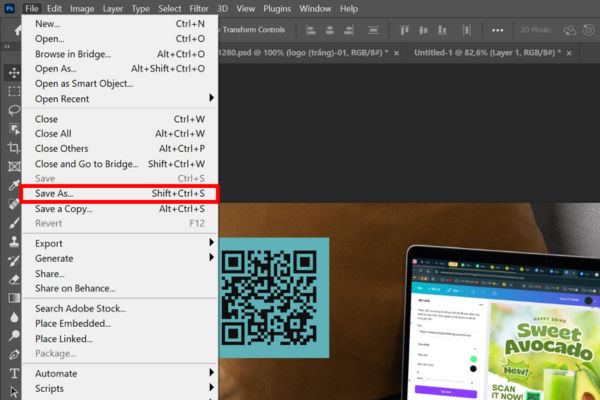Screen dimensions: 600x400
Task: Open the Type menu
Action: [140, 8]
